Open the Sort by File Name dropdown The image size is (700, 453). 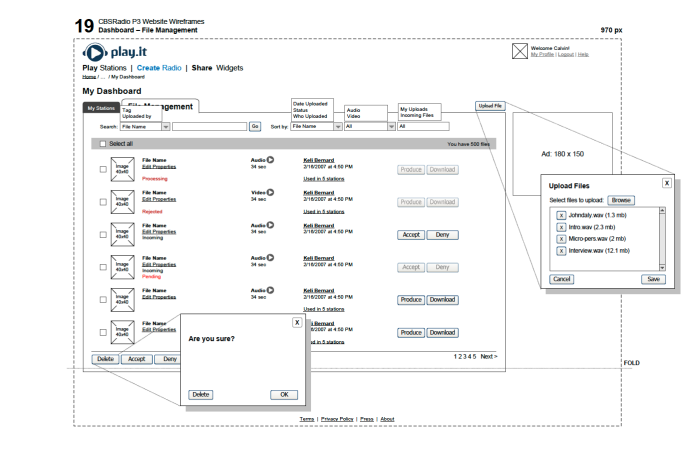pyautogui.click(x=316, y=127)
